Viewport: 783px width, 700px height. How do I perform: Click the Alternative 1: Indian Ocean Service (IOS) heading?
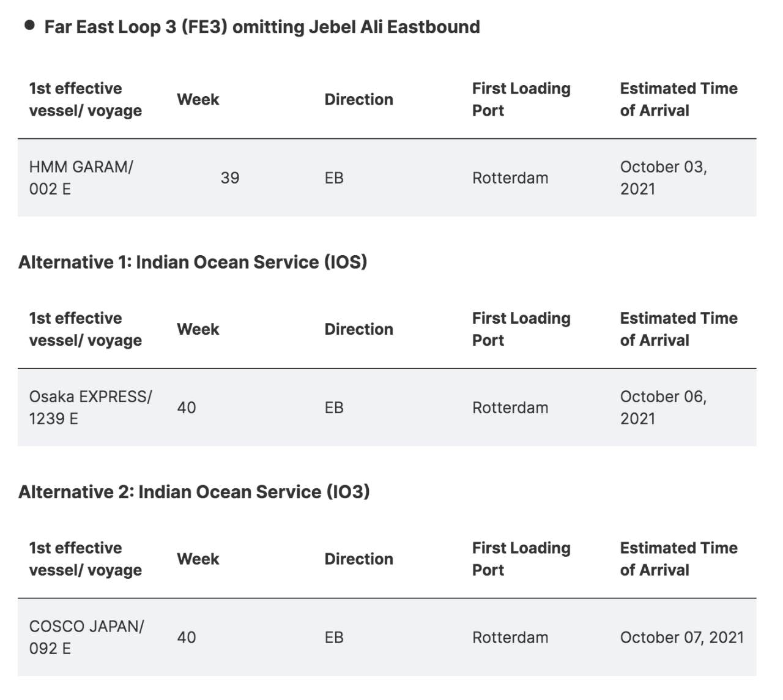193,262
